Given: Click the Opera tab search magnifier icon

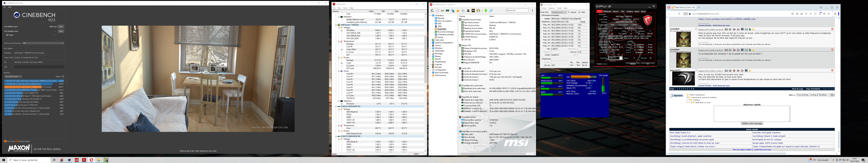Looking at the screenshot, I should click(821, 7).
